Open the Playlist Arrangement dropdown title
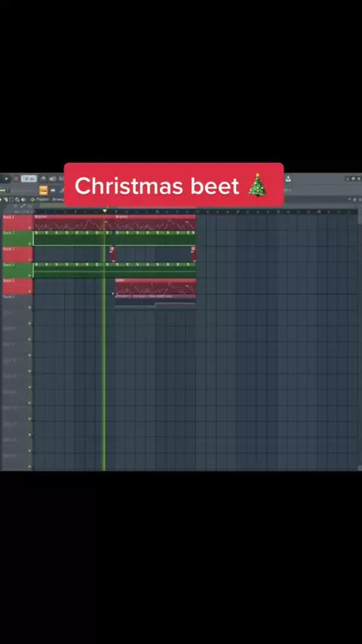Image resolution: width=362 pixels, height=644 pixels. pos(50,200)
